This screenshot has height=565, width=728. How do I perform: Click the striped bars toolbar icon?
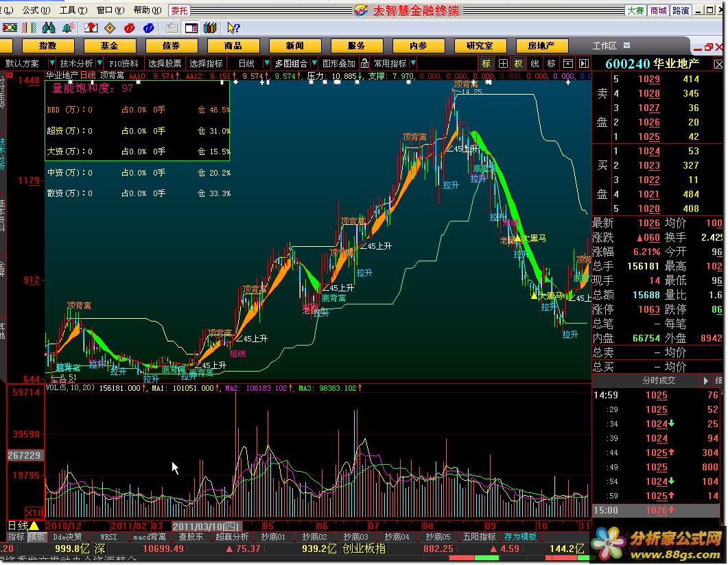(x=30, y=28)
